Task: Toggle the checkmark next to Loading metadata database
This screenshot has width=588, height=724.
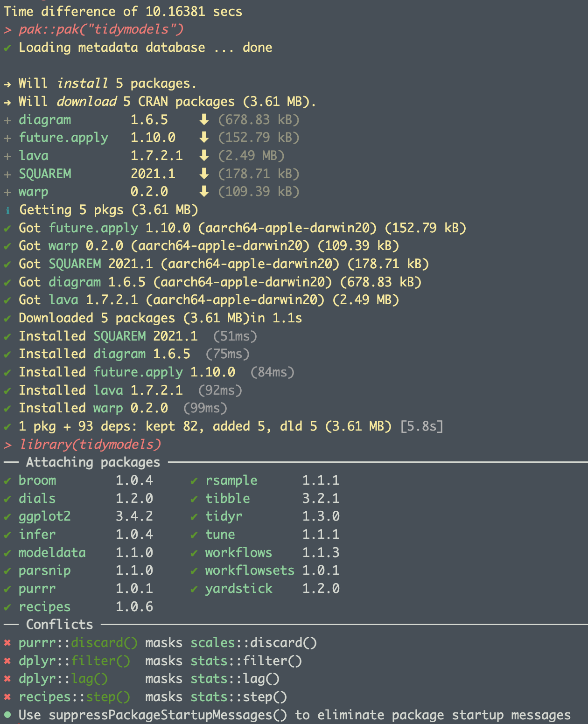Action: pyautogui.click(x=7, y=48)
